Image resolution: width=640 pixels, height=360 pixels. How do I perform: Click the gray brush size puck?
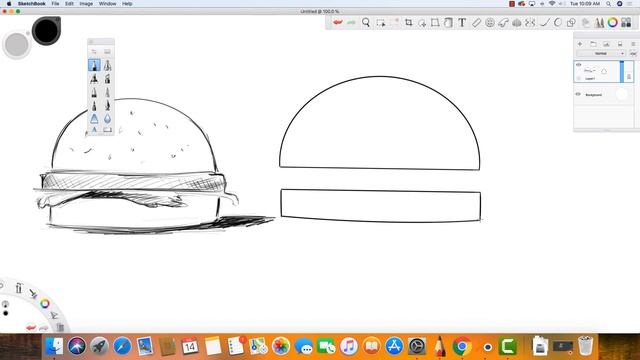17,44
